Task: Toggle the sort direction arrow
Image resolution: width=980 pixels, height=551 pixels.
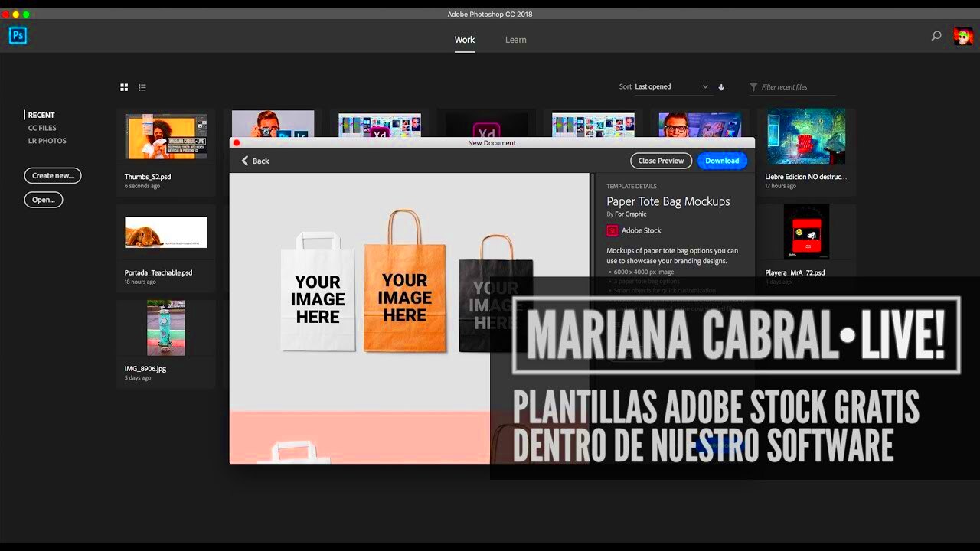Action: [x=721, y=87]
